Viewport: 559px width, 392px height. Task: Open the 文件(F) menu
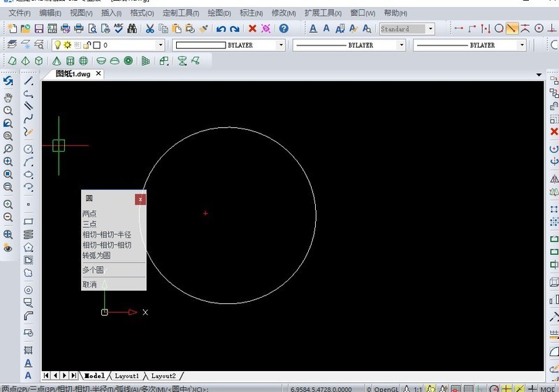tap(20, 13)
